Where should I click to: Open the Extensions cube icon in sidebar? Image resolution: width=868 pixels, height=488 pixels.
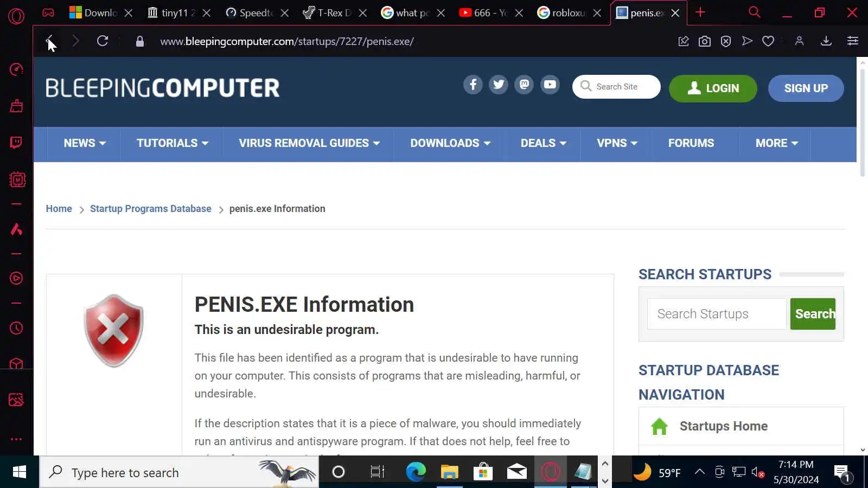click(x=16, y=364)
